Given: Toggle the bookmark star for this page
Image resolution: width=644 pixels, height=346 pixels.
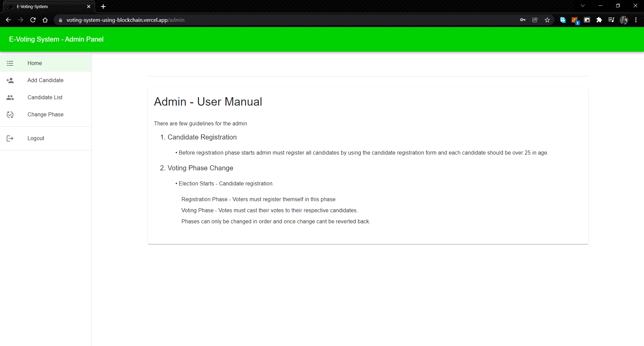Looking at the screenshot, I should point(548,20).
